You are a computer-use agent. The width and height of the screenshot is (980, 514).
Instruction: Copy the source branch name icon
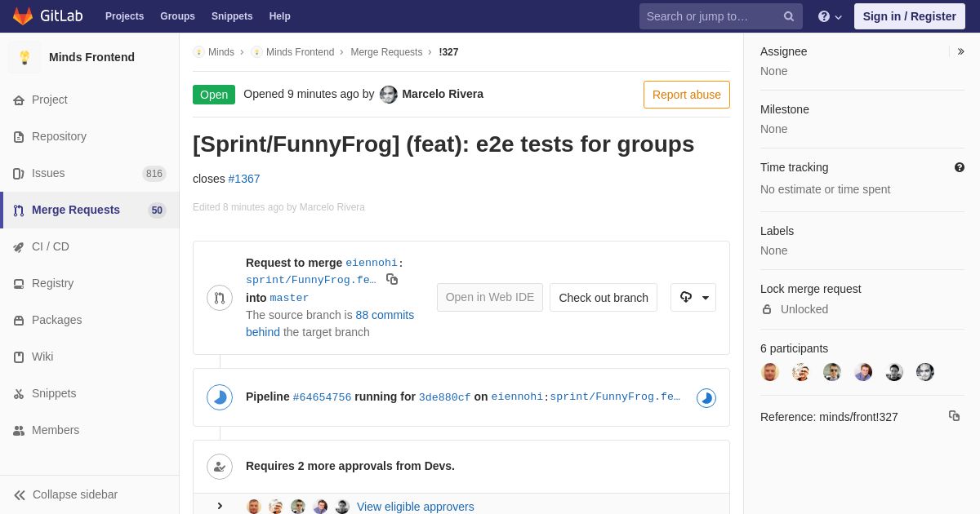[392, 279]
